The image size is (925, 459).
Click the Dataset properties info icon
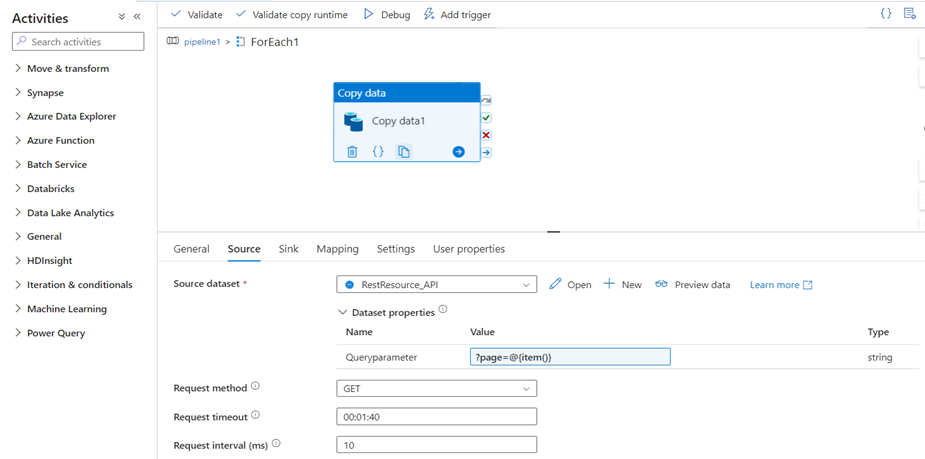point(443,311)
